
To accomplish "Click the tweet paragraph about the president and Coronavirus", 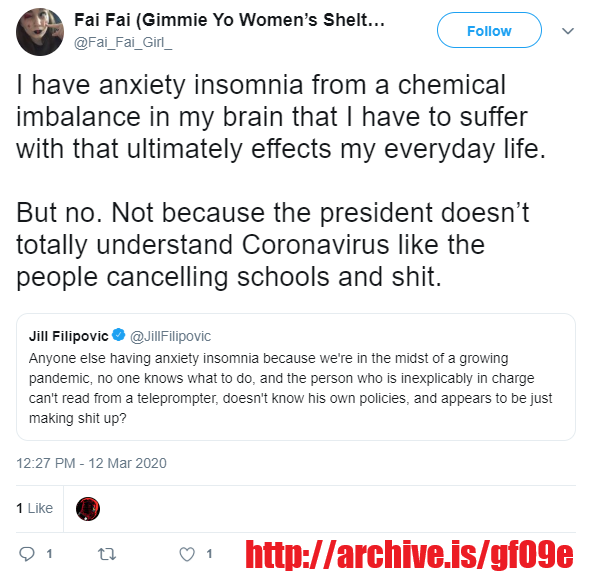I will pos(272,245).
